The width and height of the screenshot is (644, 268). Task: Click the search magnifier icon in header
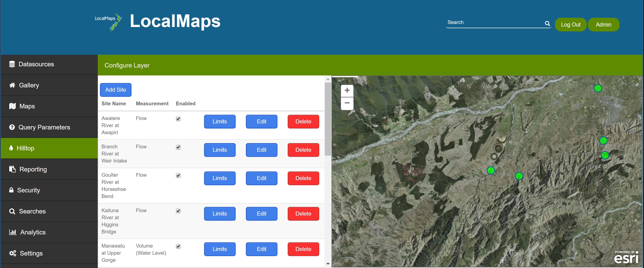(547, 23)
